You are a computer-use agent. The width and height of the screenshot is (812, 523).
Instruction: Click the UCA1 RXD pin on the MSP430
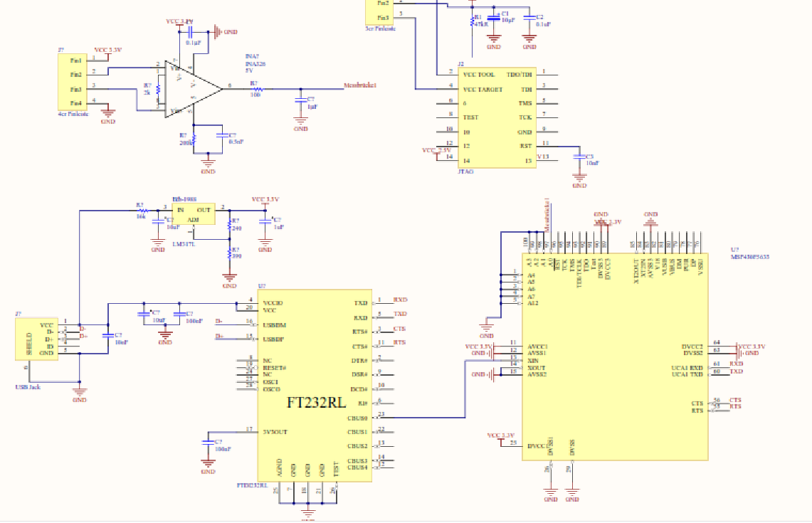tap(687, 368)
